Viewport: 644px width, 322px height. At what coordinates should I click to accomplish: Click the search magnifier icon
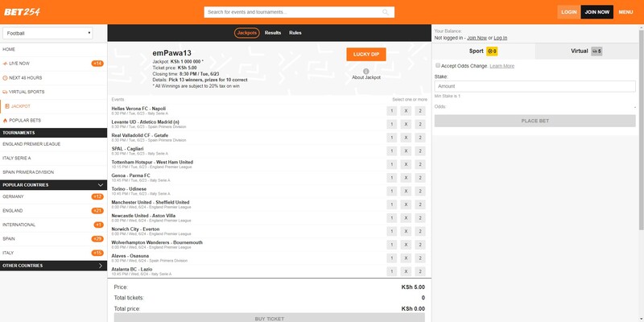click(x=386, y=12)
